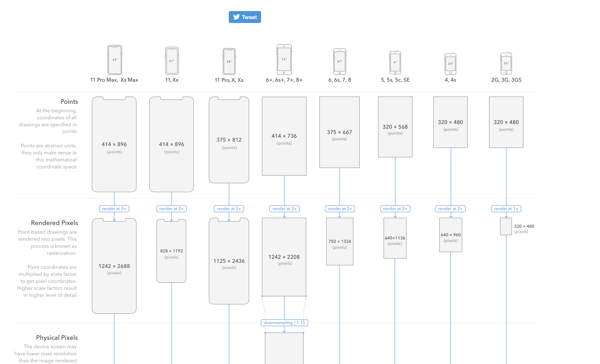Click the "640 × 960" pixels screen
The height and width of the screenshot is (364, 600).
451,235
